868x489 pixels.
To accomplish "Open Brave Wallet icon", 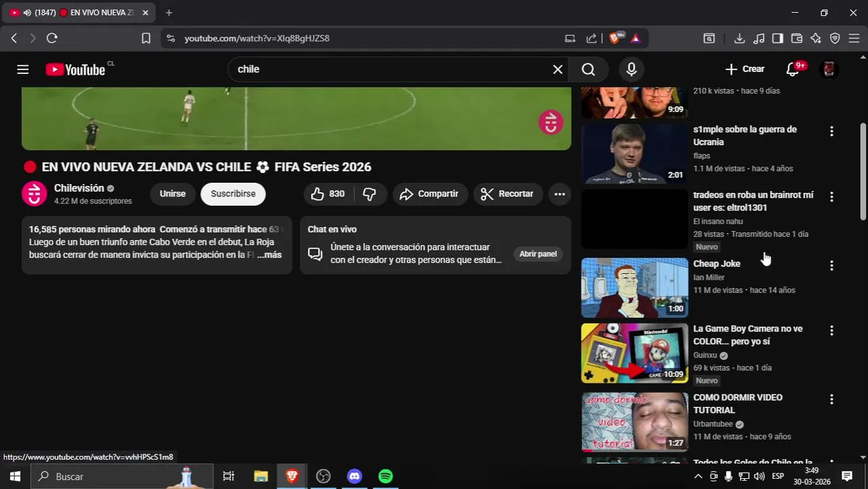I will click(797, 38).
